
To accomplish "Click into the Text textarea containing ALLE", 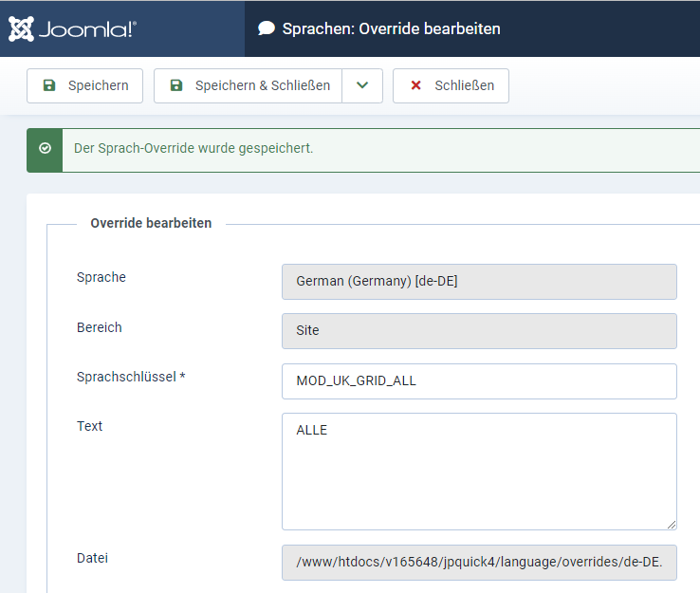I will [479, 472].
